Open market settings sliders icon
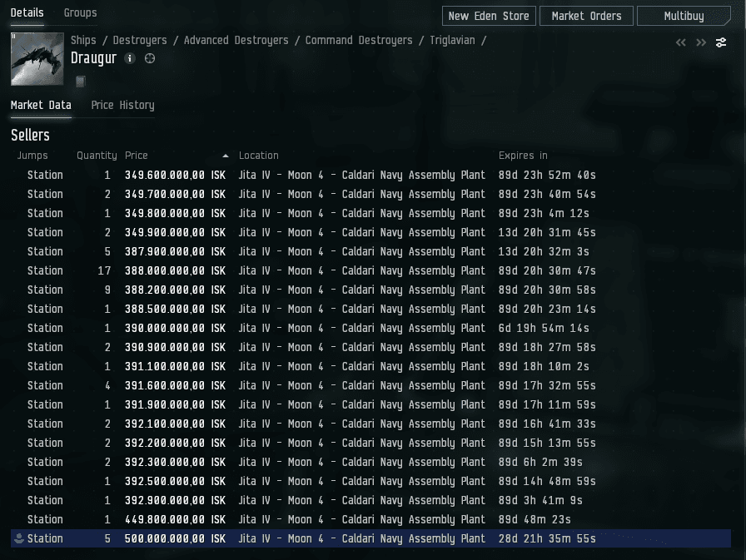Viewport: 746px width, 560px height. [721, 42]
